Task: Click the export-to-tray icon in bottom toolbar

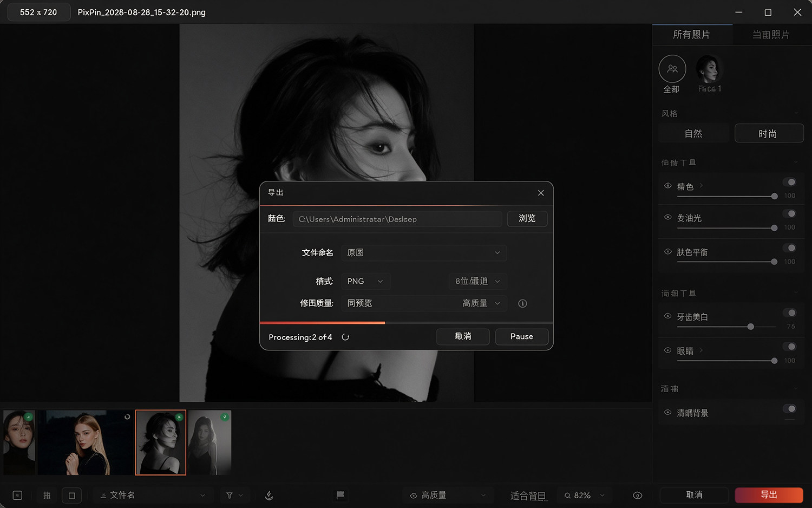Action: coord(269,495)
